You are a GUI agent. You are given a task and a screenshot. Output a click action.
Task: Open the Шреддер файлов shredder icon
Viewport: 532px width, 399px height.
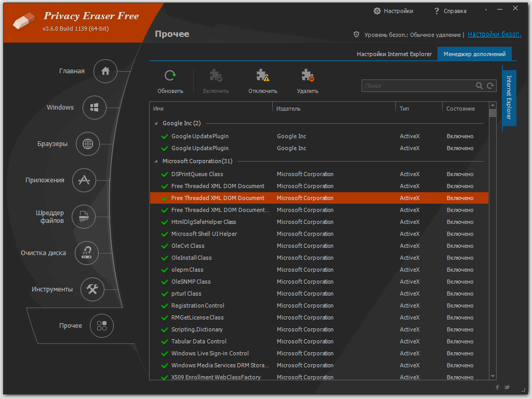pos(84,217)
